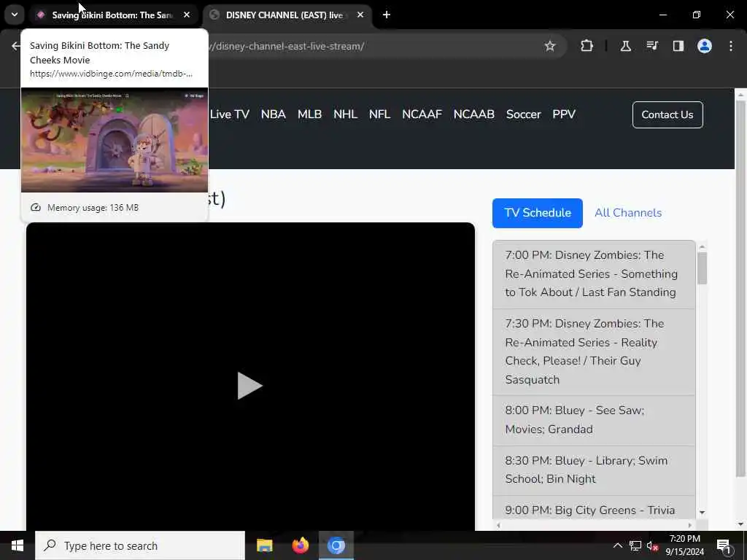Image resolution: width=747 pixels, height=560 pixels.
Task: Click Memory usage: 136 MB text
Action: point(93,208)
